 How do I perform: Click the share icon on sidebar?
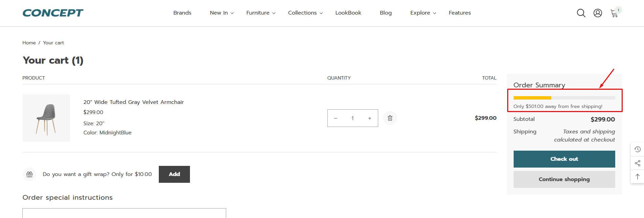coord(637,163)
